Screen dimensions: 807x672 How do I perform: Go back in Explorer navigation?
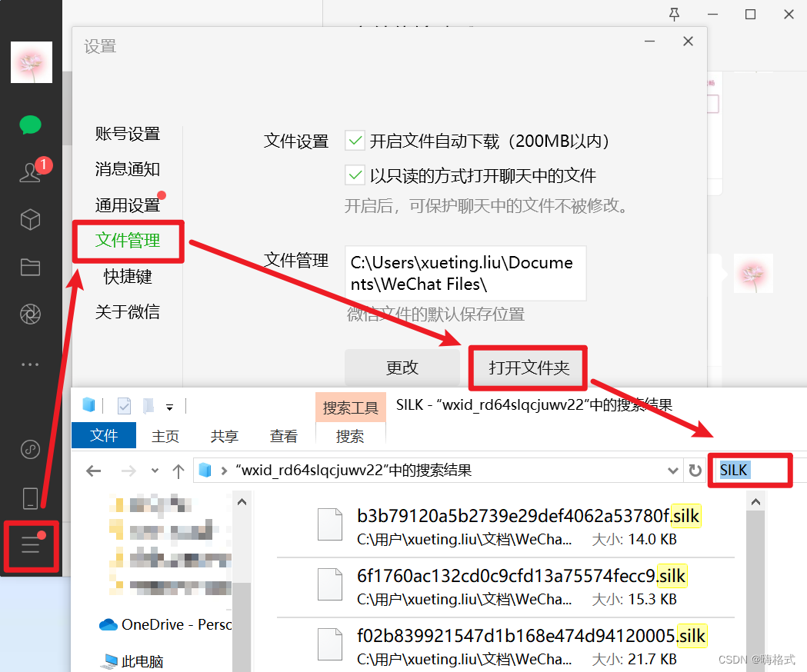point(94,471)
